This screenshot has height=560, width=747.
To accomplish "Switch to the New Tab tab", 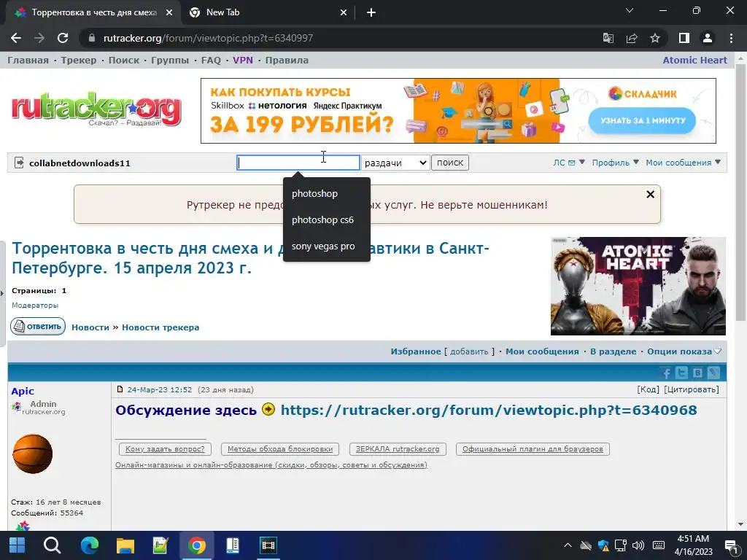I will (x=268, y=12).
